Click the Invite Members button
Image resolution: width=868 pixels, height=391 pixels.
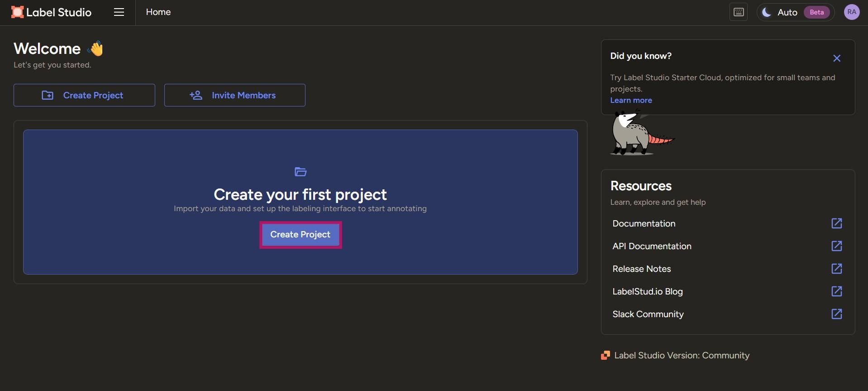coord(234,95)
